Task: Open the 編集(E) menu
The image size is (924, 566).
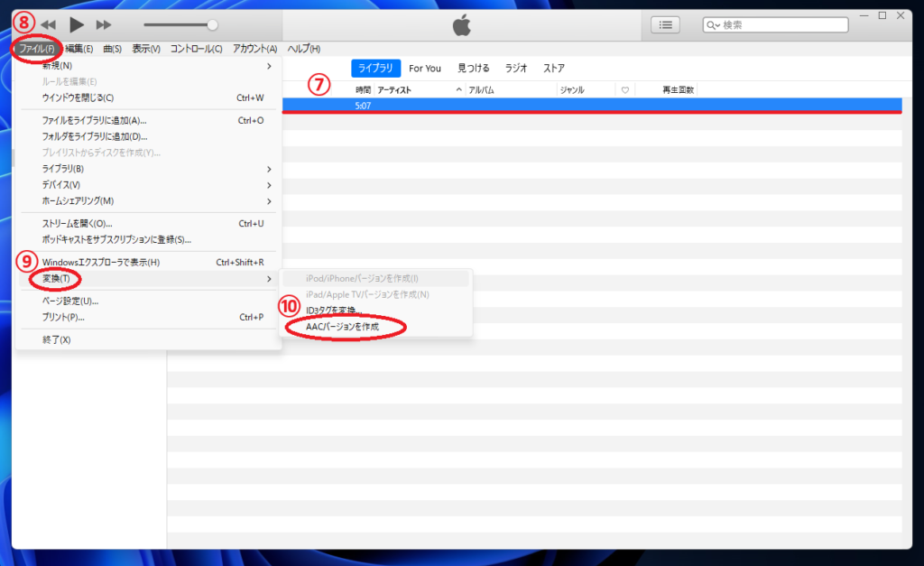Action: (x=79, y=49)
